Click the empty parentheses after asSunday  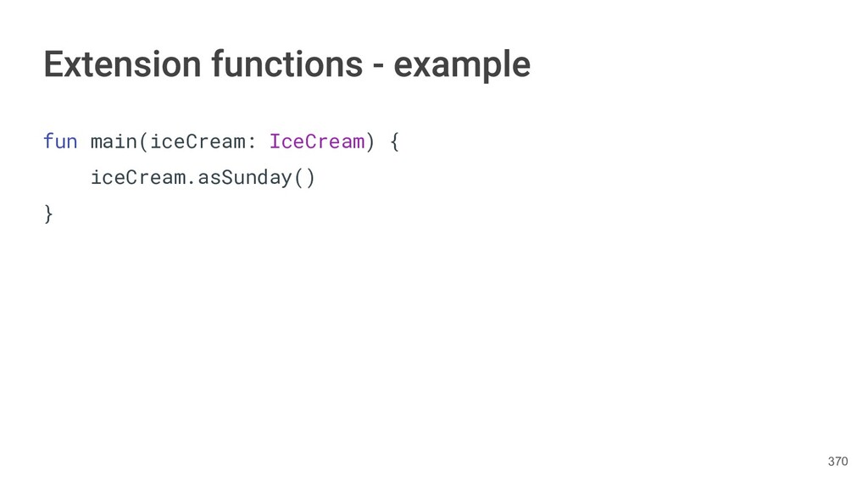pos(304,178)
